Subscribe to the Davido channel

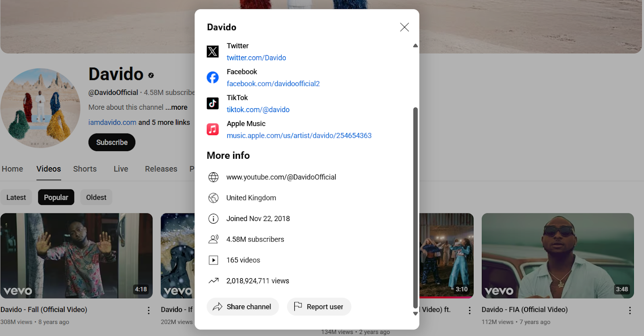coord(112,142)
